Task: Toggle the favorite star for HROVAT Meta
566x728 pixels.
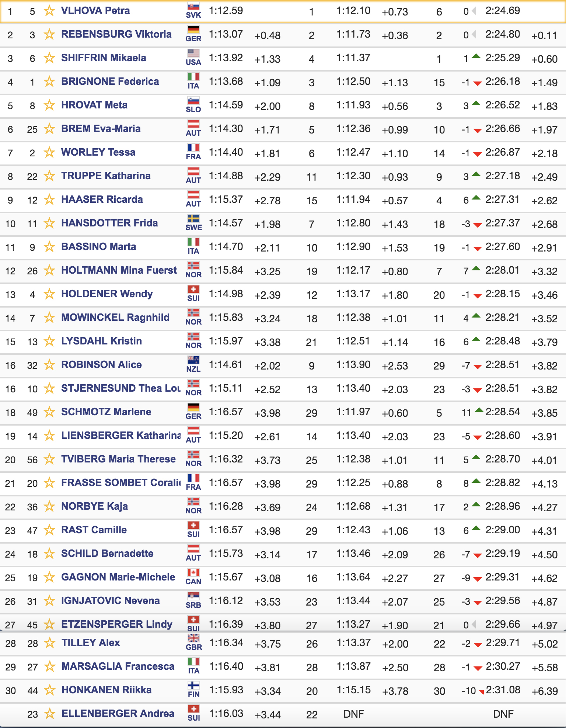Action: click(49, 105)
